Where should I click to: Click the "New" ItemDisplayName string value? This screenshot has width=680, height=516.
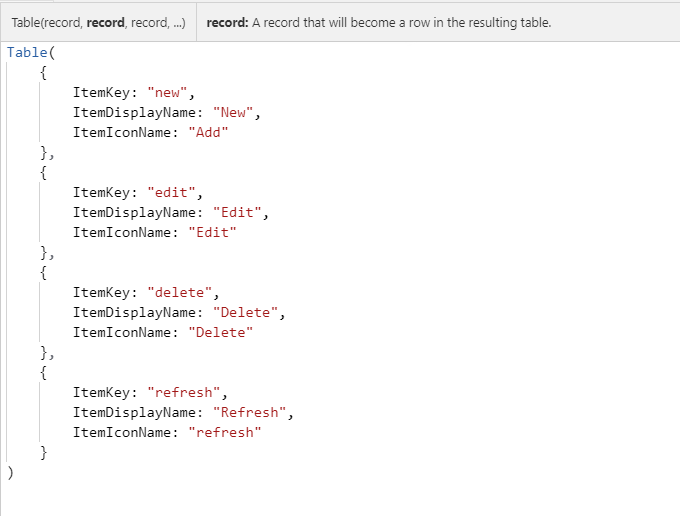tap(236, 112)
